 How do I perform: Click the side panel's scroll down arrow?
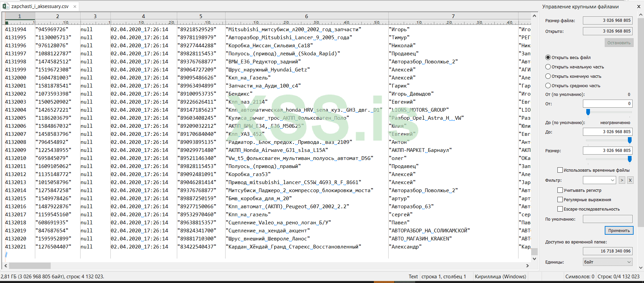point(641,268)
